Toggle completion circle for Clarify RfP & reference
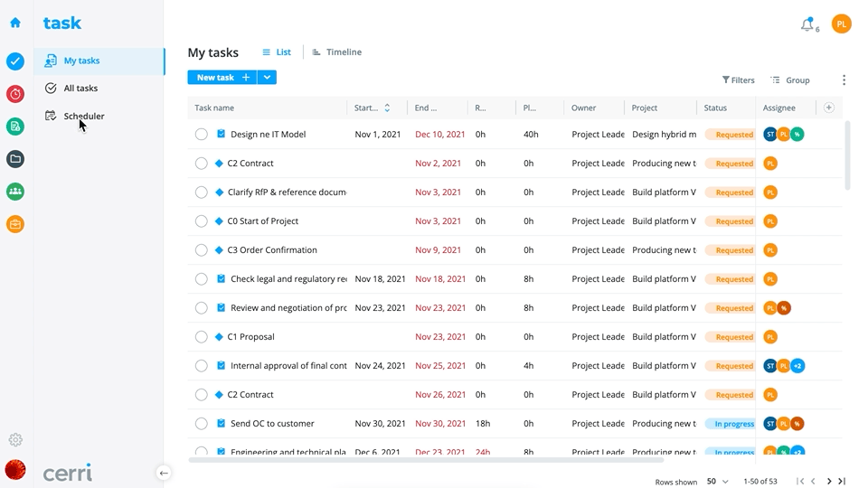The width and height of the screenshot is (868, 488). 202,192
